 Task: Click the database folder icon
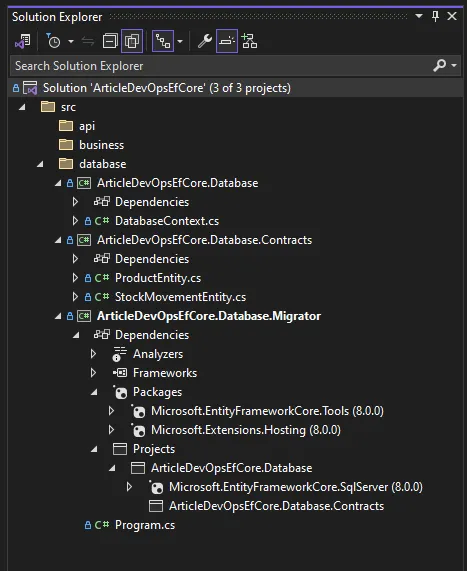coord(66,164)
